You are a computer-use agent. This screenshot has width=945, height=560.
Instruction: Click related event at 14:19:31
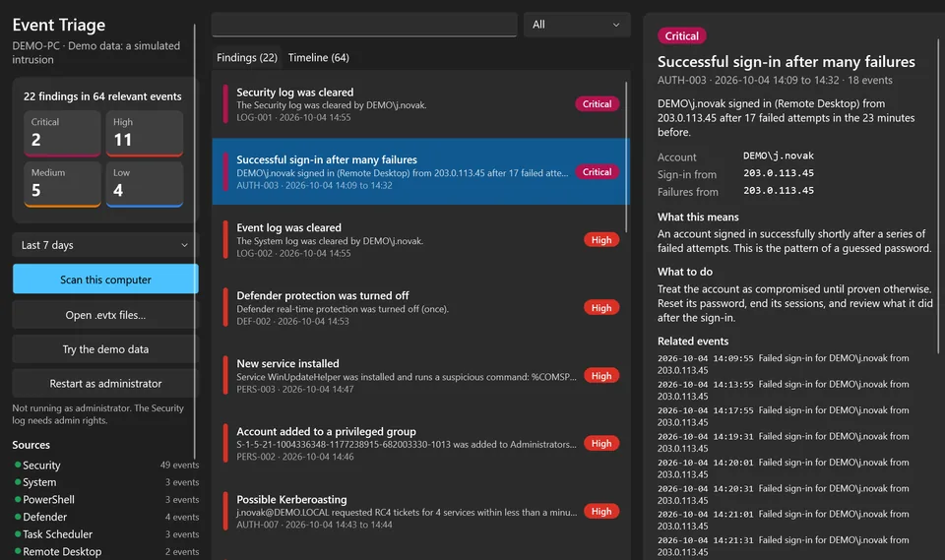pos(784,442)
